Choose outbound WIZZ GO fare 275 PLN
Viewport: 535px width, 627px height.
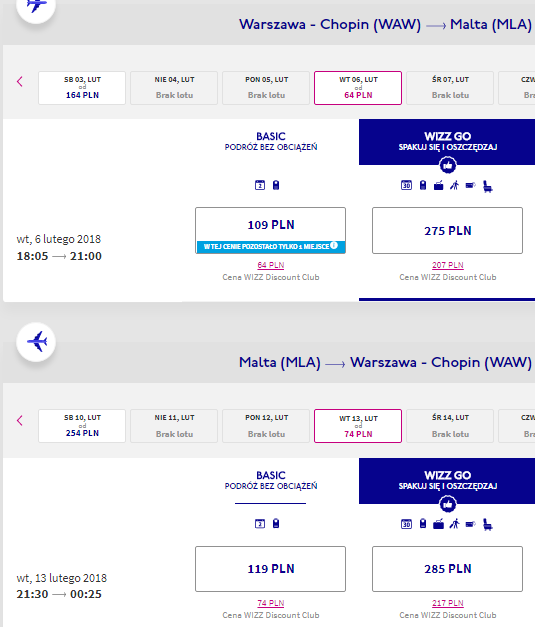447,230
